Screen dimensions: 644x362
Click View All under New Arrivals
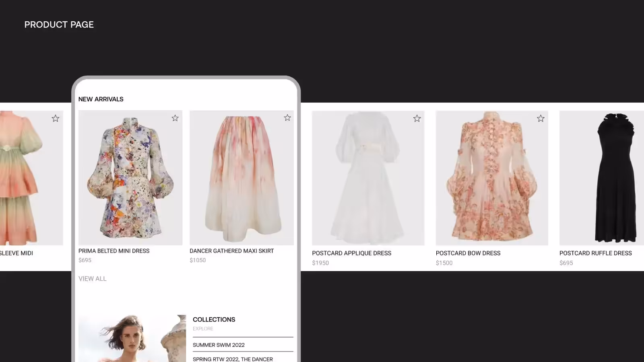93,278
